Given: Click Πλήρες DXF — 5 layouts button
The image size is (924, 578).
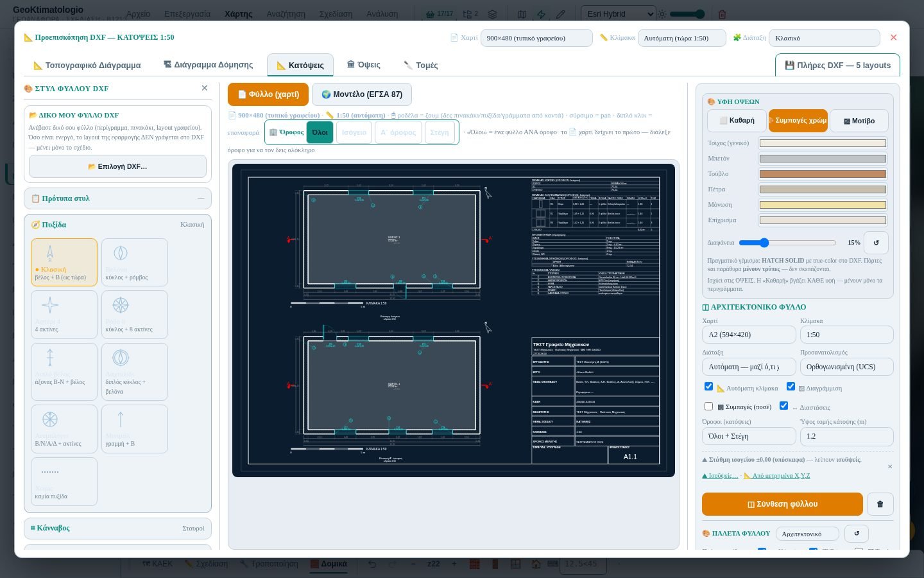Looking at the screenshot, I should [x=837, y=65].
